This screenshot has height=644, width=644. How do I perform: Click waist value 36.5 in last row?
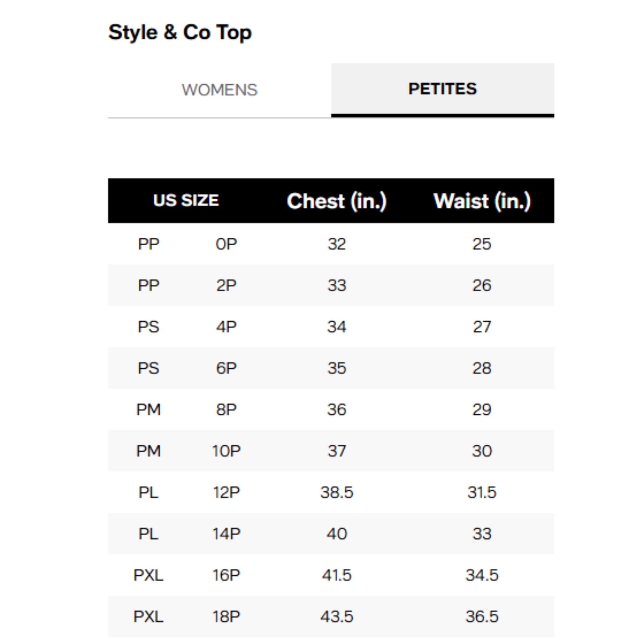click(x=482, y=616)
